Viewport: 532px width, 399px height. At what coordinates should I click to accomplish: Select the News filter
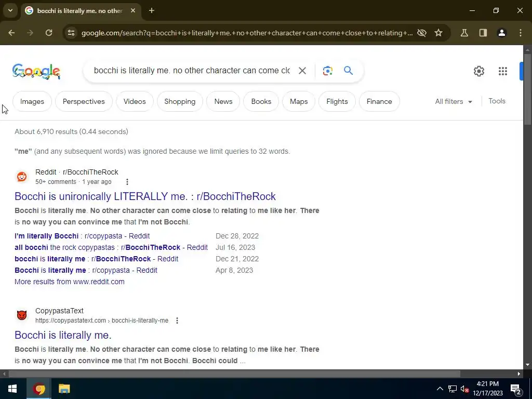pos(223,101)
